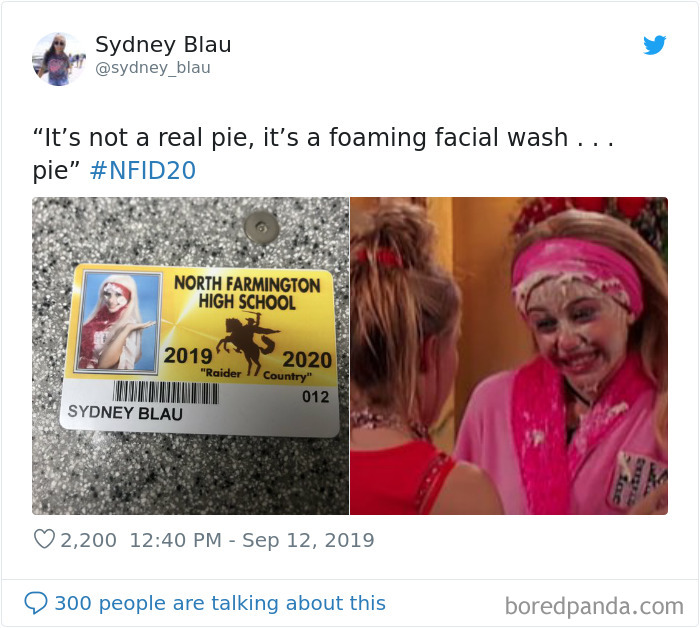Open '300 people are talking about this'
This screenshot has width=700, height=628.
pyautogui.click(x=220, y=603)
